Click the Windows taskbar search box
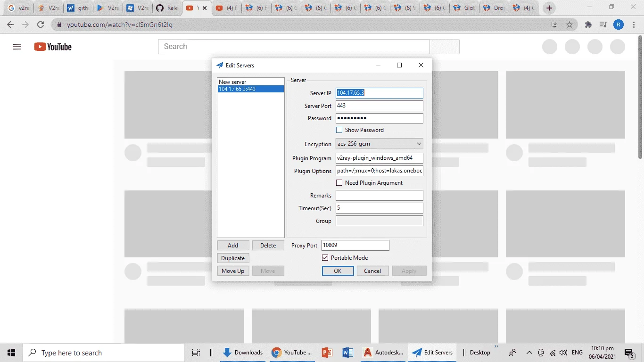 pos(104,353)
